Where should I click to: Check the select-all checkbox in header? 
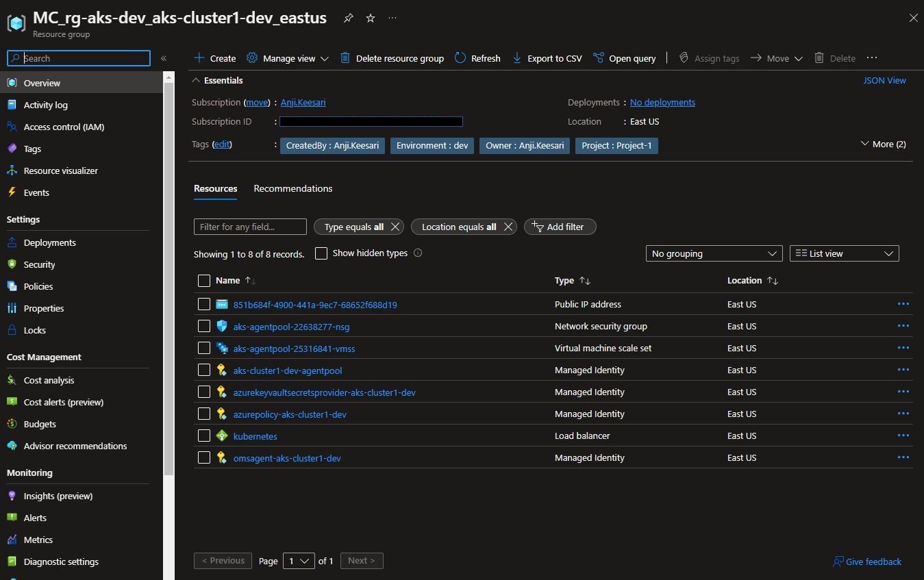pyautogui.click(x=203, y=281)
